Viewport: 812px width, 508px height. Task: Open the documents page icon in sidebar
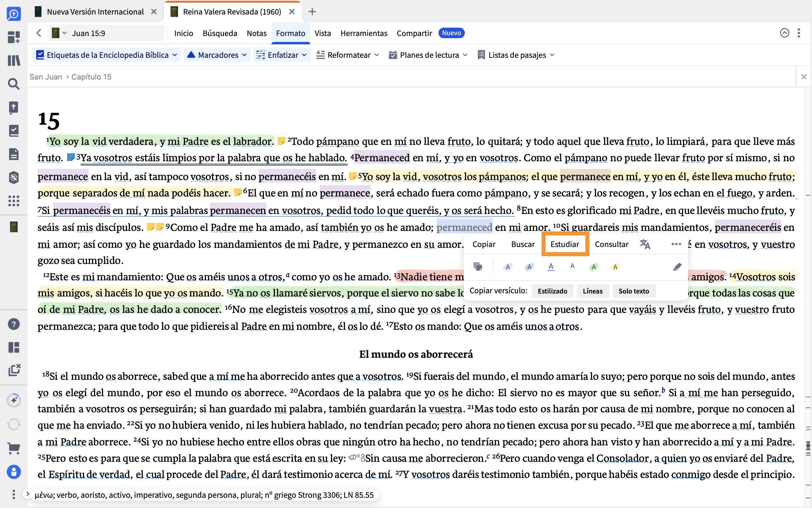pyautogui.click(x=14, y=154)
